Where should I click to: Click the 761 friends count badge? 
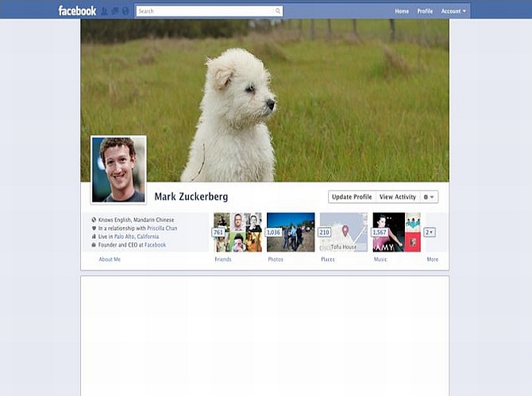click(218, 233)
